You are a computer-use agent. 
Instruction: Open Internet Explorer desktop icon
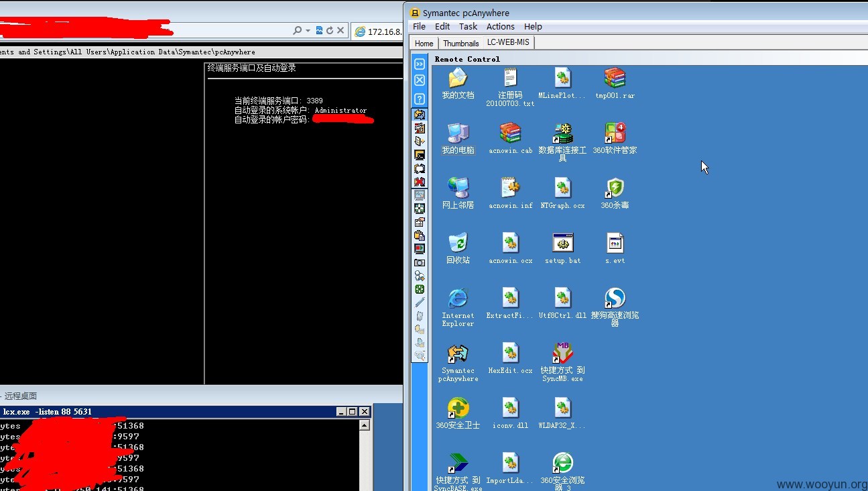click(x=458, y=298)
